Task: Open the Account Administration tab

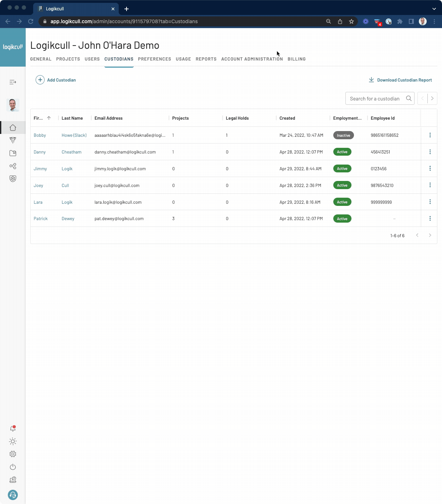Action: pyautogui.click(x=252, y=59)
